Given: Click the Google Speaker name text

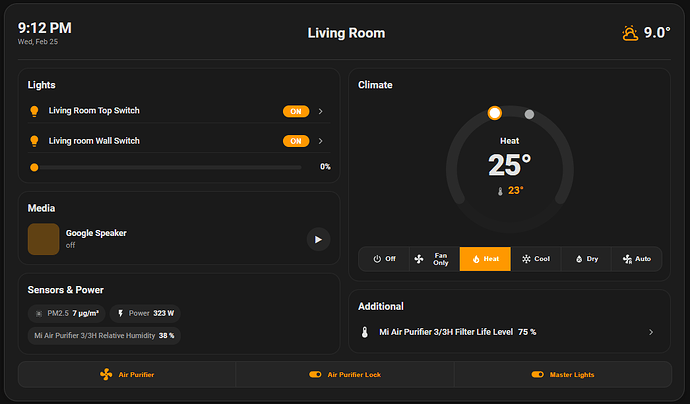Looking at the screenshot, I should click(x=96, y=233).
